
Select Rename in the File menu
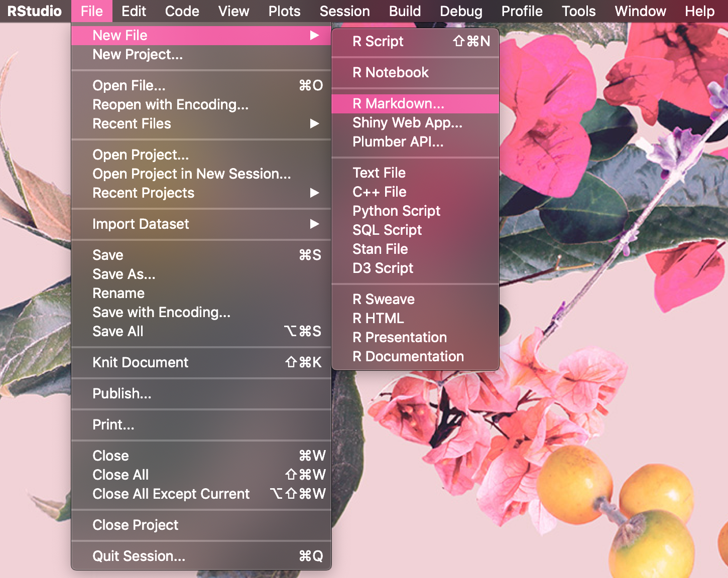[201, 293]
